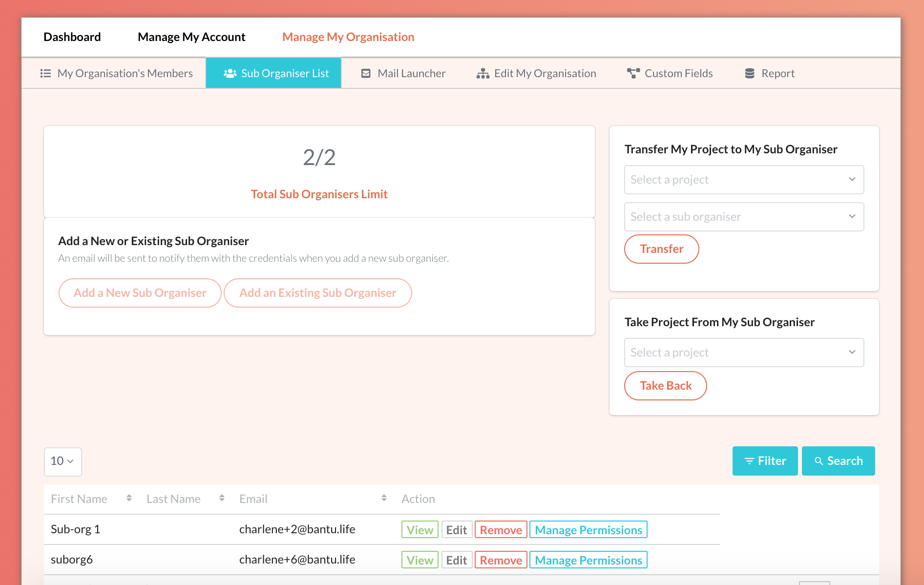
Task: Click the Total Sub Organisers Limit label
Action: [319, 194]
